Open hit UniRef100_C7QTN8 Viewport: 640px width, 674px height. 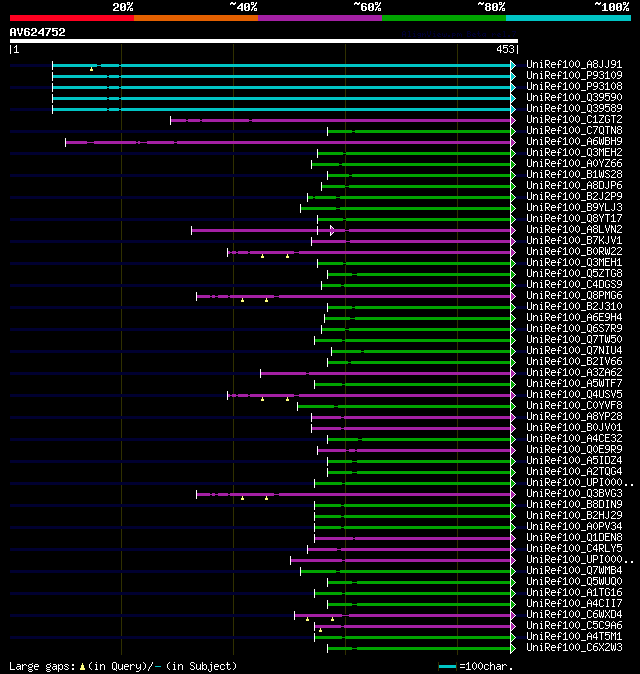pyautogui.click(x=574, y=131)
